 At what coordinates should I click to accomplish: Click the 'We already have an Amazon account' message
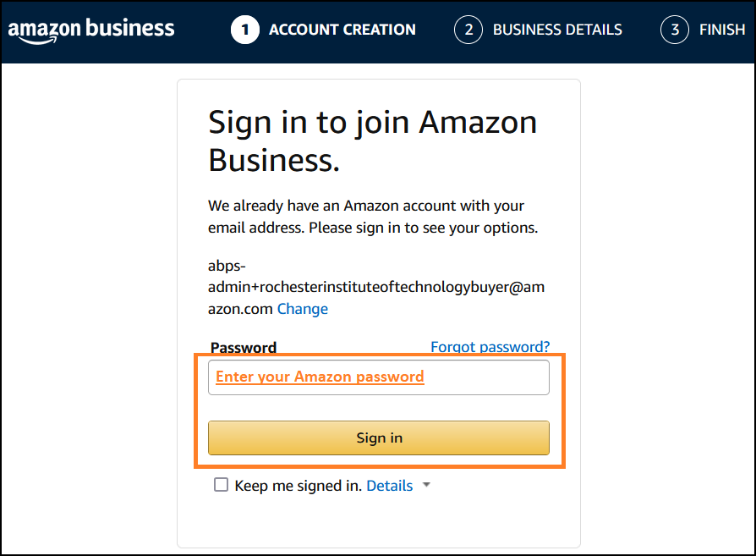click(372, 217)
